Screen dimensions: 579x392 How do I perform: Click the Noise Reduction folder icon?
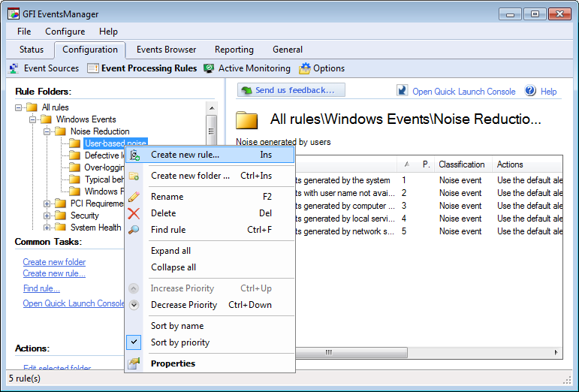[61, 131]
